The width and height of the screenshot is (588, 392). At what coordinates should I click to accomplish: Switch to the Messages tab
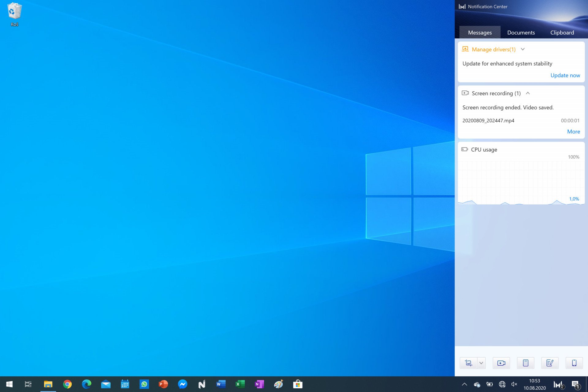tap(480, 32)
